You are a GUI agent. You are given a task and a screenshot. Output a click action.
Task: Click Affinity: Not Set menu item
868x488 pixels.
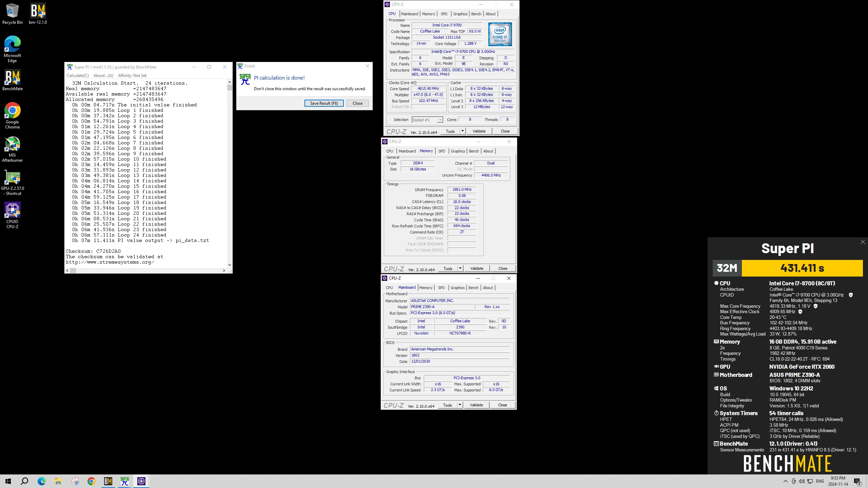[x=132, y=76]
